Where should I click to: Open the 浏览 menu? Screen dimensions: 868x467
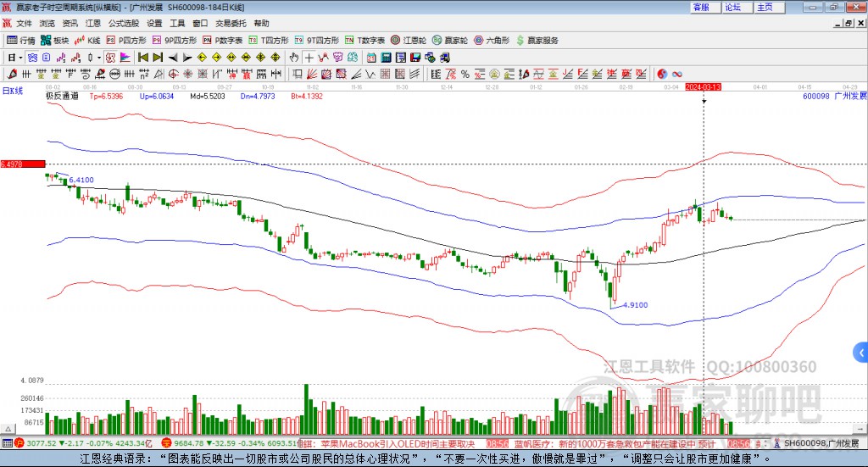click(x=47, y=23)
